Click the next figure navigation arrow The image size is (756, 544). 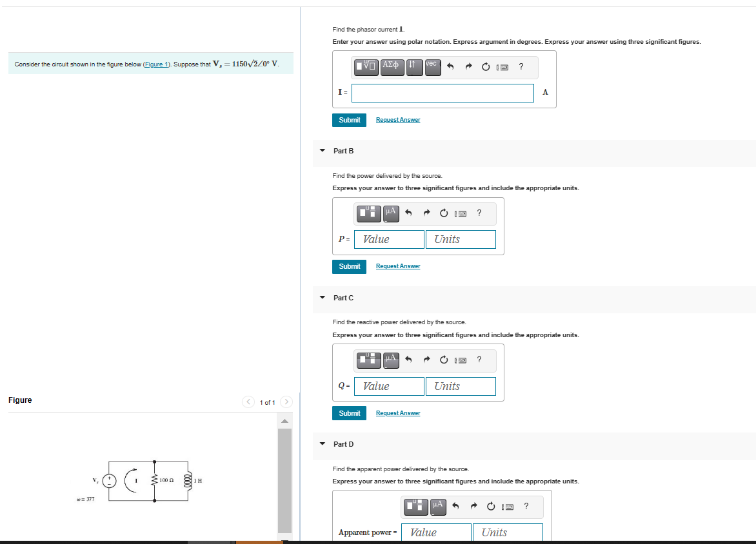[x=286, y=402]
